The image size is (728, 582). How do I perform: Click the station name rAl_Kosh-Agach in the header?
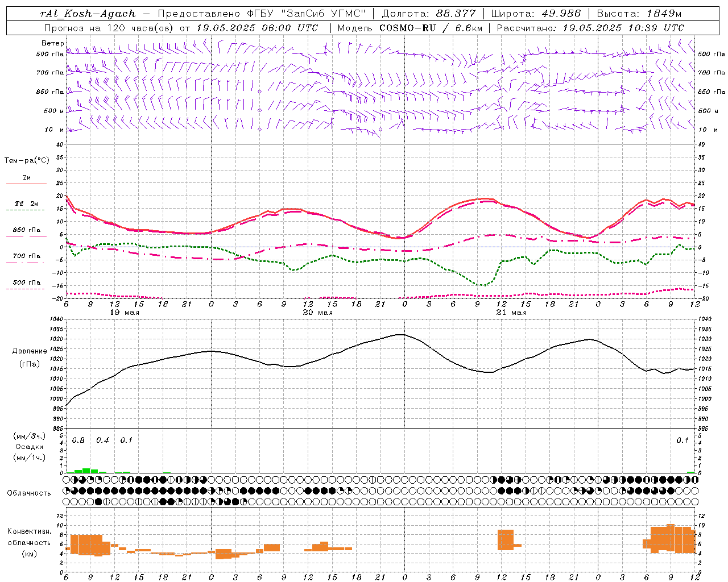88,14
